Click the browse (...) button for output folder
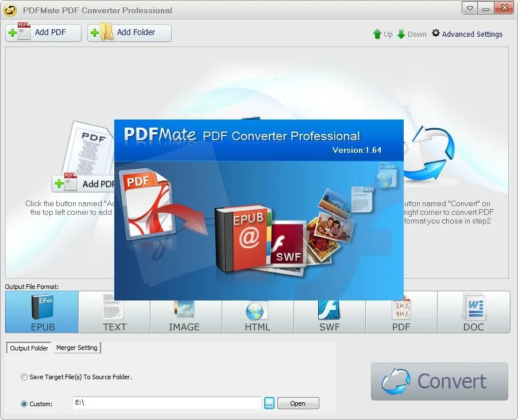 click(x=269, y=403)
